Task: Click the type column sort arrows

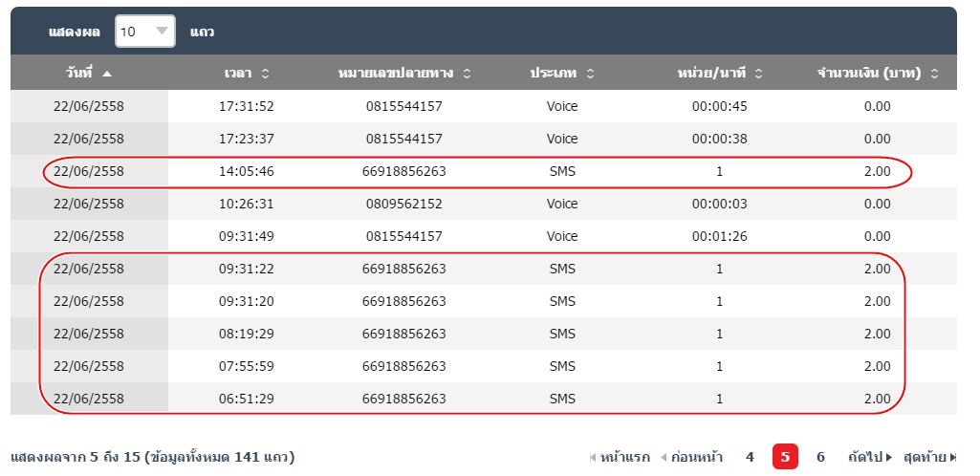Action: [x=590, y=74]
